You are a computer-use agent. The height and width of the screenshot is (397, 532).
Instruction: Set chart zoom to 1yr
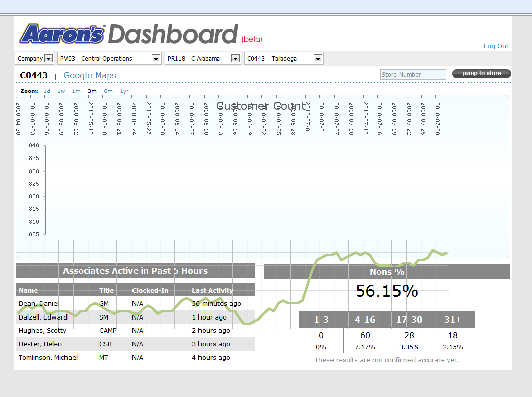124,91
